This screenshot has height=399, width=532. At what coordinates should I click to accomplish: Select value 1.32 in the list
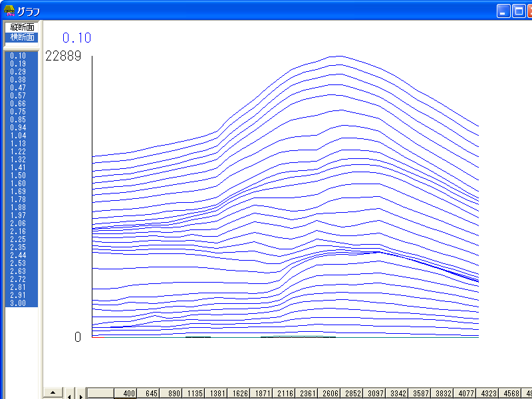[x=22, y=160]
